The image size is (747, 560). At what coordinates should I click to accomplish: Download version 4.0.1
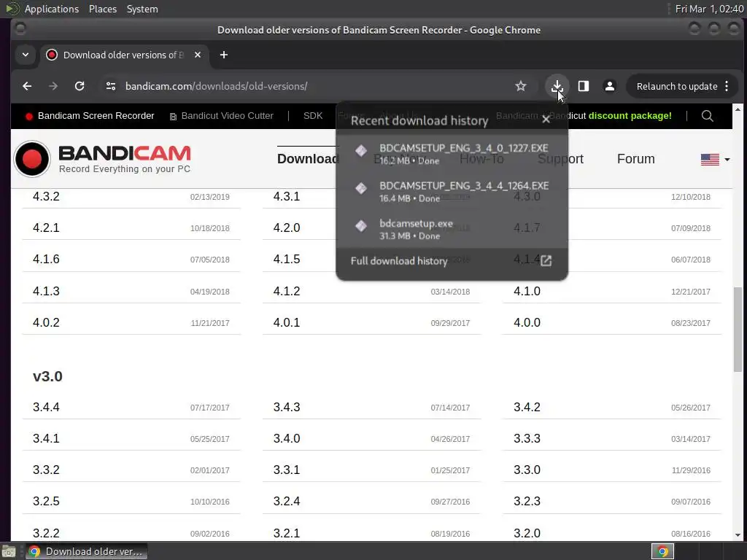click(286, 322)
